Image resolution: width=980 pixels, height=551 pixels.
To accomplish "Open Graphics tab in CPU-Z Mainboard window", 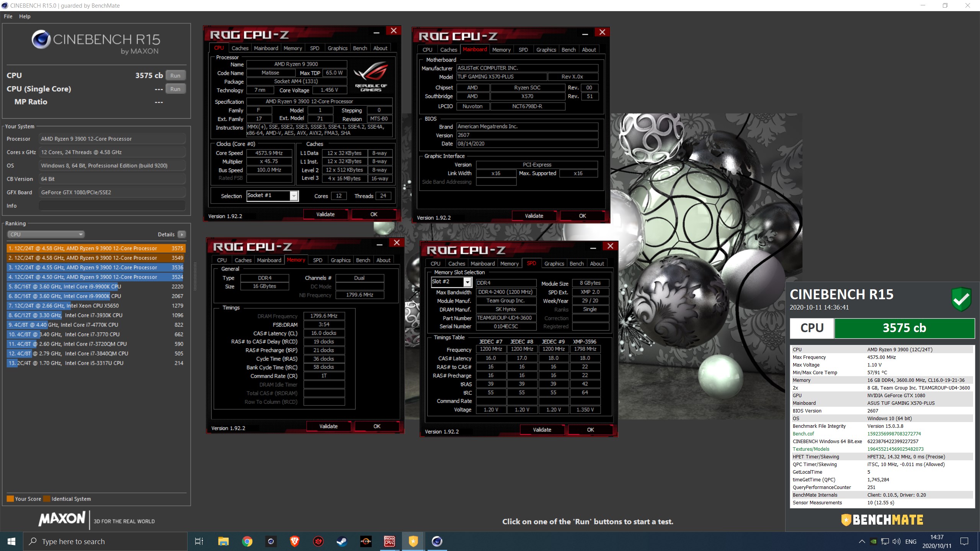I will click(x=546, y=50).
